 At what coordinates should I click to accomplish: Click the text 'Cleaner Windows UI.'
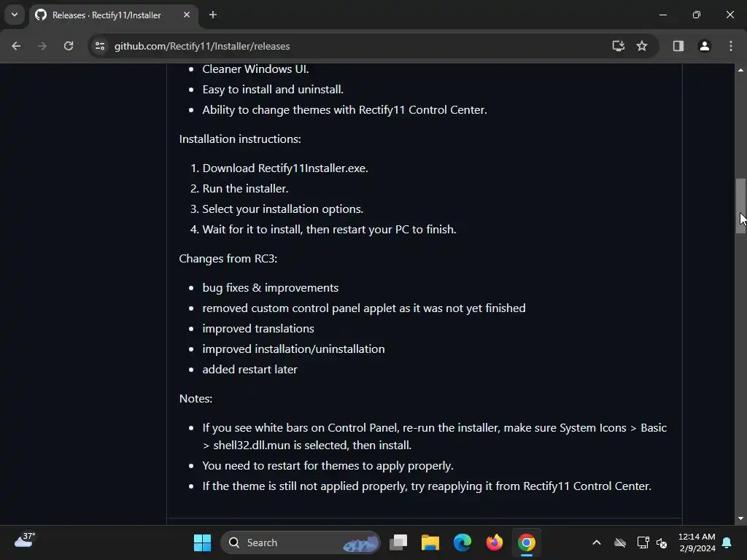point(255,69)
